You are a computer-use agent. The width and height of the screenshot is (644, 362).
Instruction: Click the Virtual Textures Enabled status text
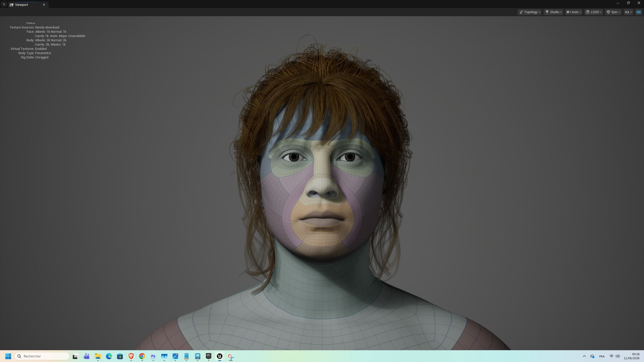coord(29,49)
